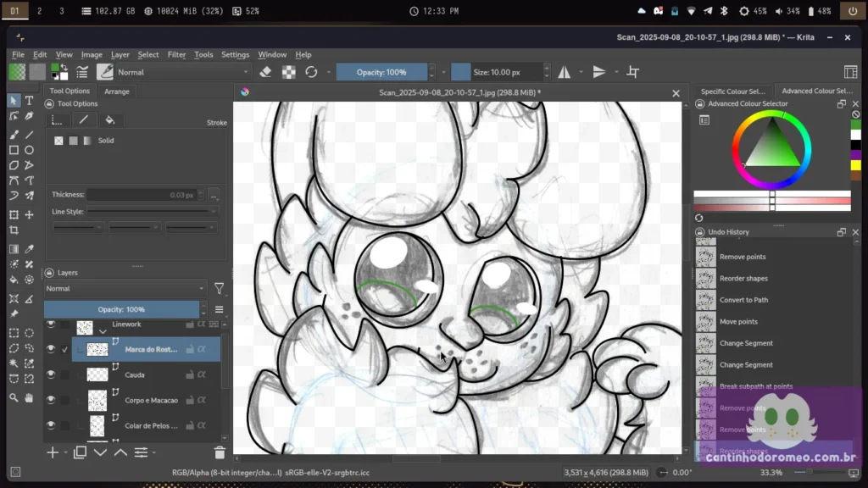The height and width of the screenshot is (488, 868).
Task: Toggle horizontal mirror tool
Action: point(564,72)
